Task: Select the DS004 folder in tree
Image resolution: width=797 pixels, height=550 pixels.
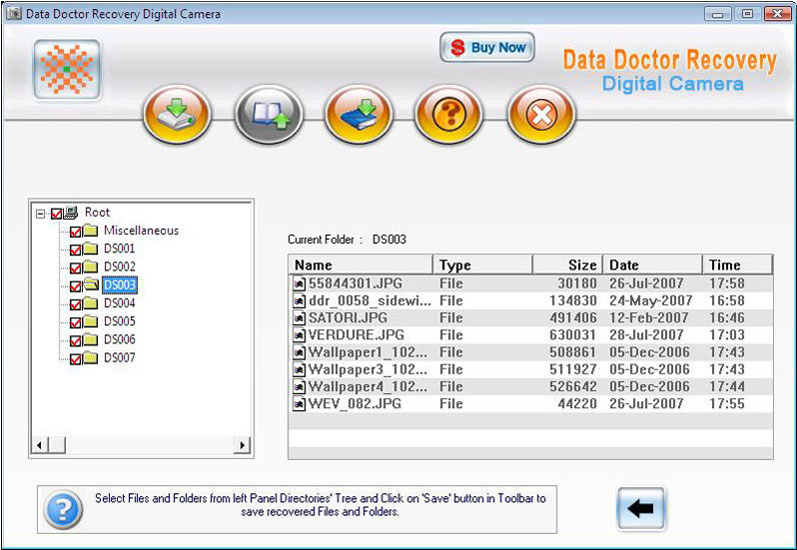Action: point(119,303)
